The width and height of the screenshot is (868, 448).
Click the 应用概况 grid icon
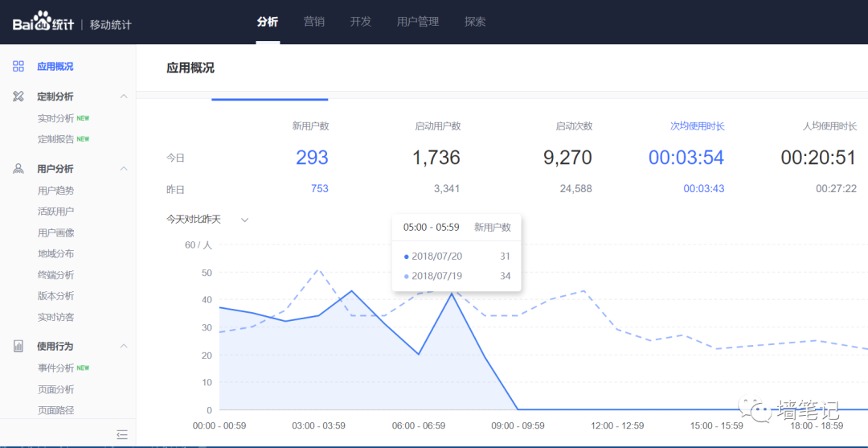(x=18, y=67)
